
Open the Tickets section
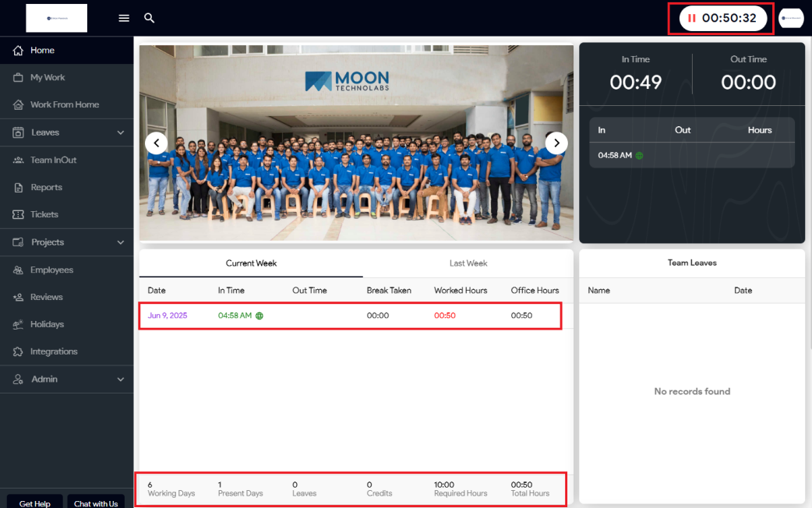point(44,215)
